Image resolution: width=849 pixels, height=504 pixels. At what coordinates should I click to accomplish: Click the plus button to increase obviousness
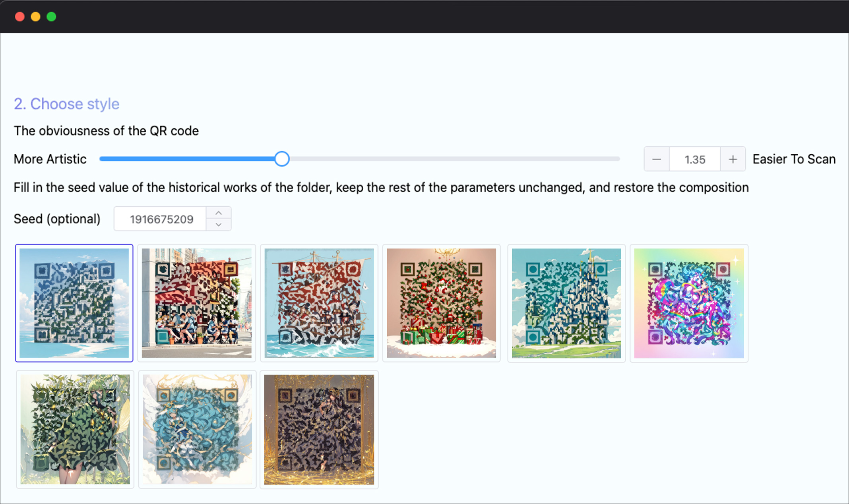point(733,159)
